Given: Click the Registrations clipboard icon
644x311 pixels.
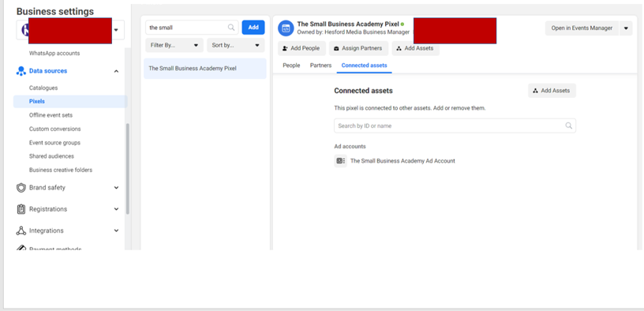Looking at the screenshot, I should point(21,209).
